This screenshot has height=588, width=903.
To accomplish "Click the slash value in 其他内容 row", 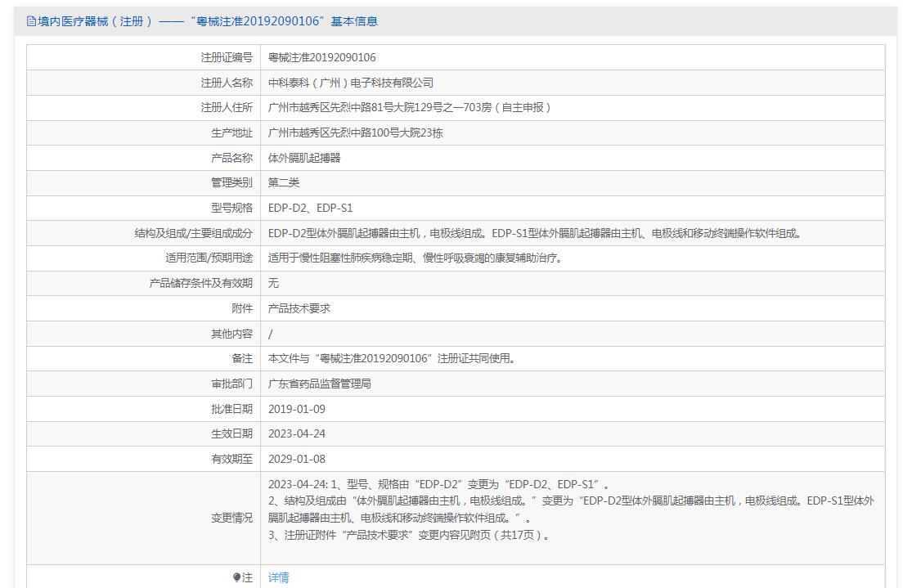I will pyautogui.click(x=271, y=334).
